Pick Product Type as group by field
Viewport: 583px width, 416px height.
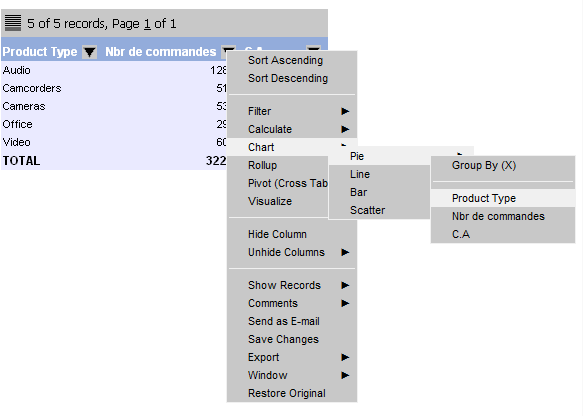[x=503, y=198]
